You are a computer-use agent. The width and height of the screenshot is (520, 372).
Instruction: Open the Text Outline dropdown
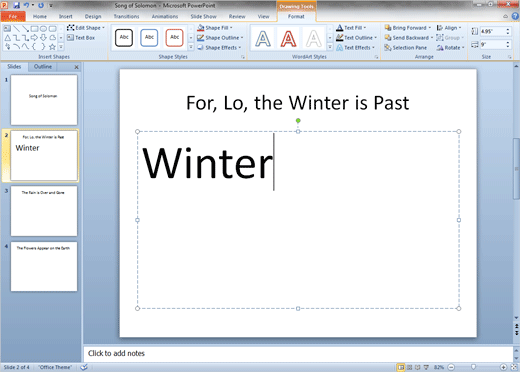coord(356,38)
